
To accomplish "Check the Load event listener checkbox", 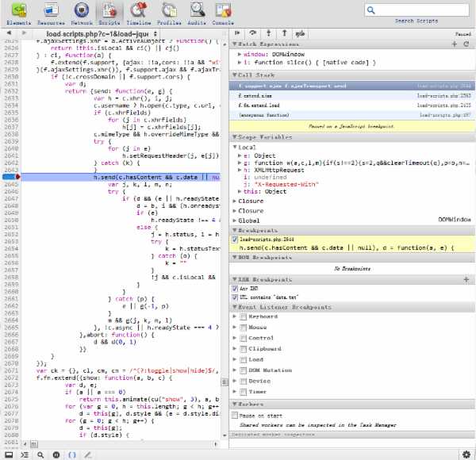I will [244, 360].
